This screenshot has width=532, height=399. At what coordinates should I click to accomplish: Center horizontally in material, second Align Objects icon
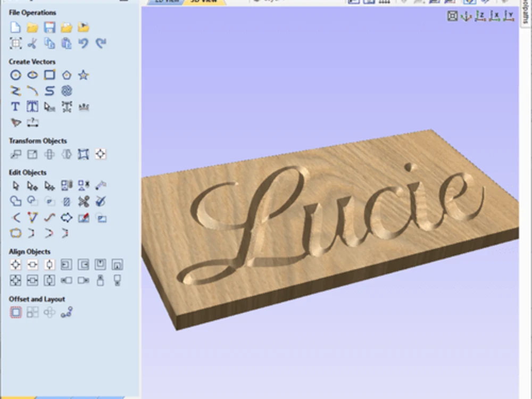[x=32, y=264]
